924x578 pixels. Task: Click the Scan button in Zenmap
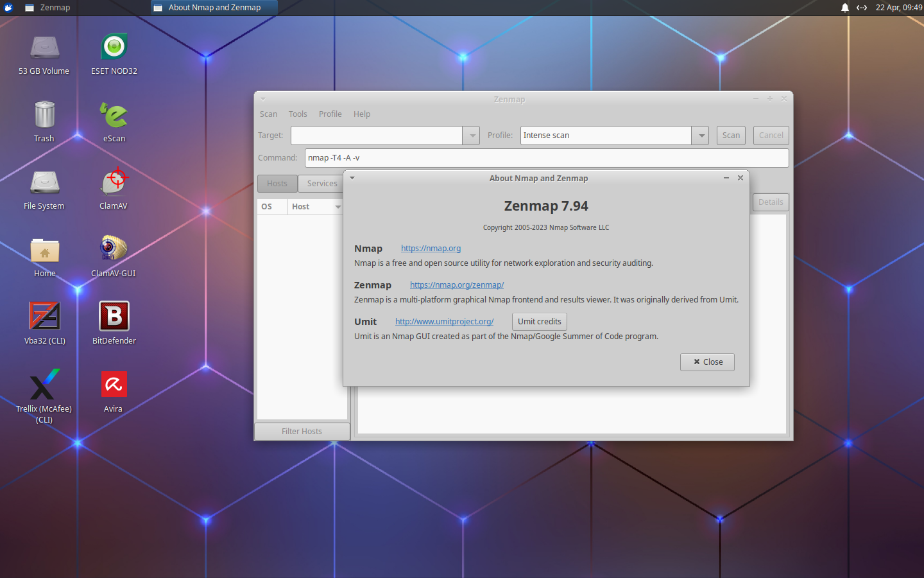pos(731,136)
